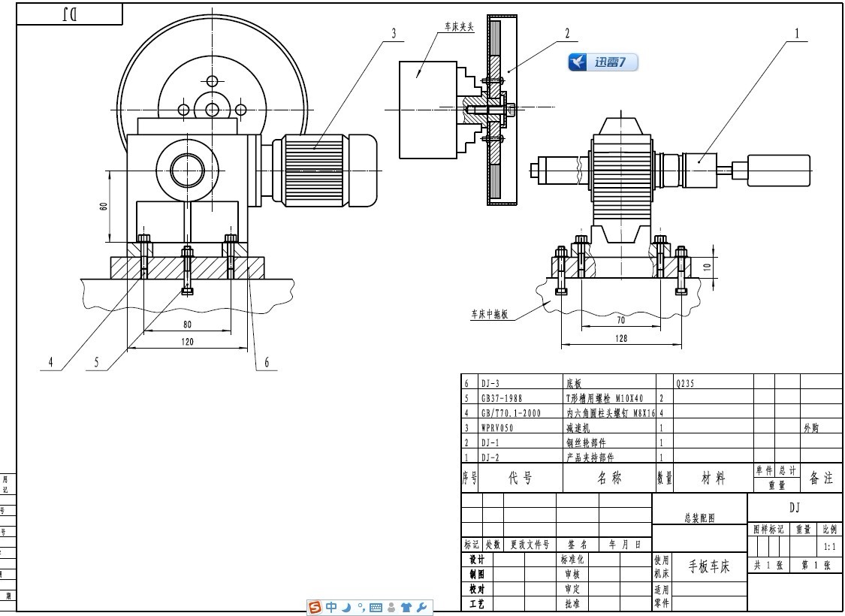Screen dimensions: 845x616
Task: Click the 迅雷7 floating widget
Action: point(603,62)
